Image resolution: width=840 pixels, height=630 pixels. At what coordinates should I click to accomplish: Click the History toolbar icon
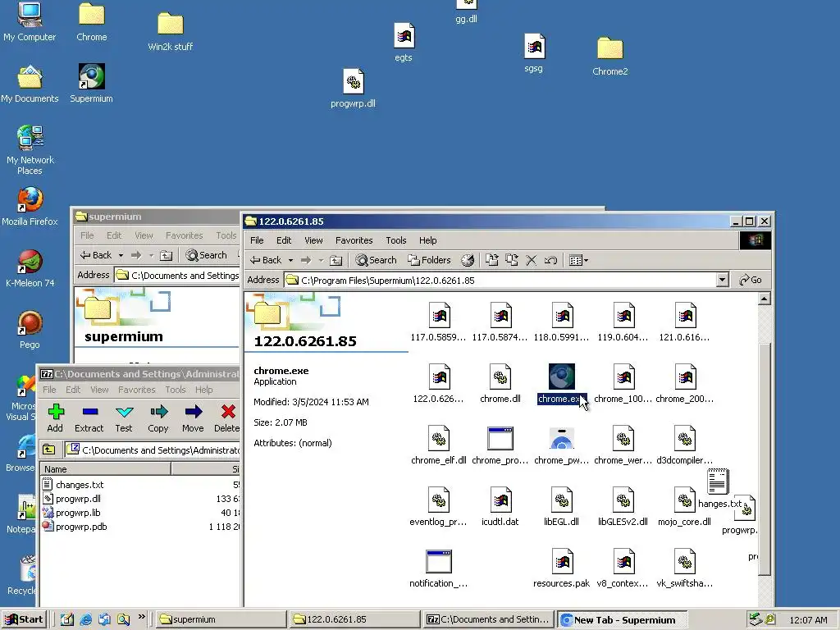(x=468, y=260)
